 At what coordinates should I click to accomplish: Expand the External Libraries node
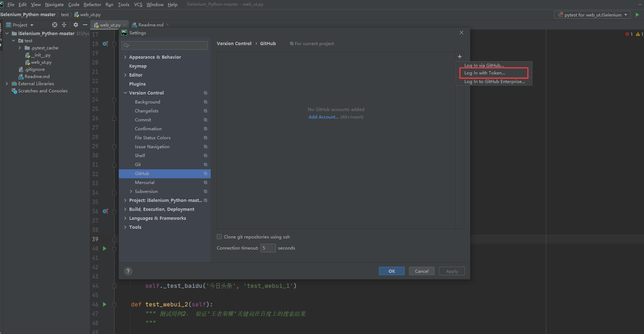(x=7, y=84)
